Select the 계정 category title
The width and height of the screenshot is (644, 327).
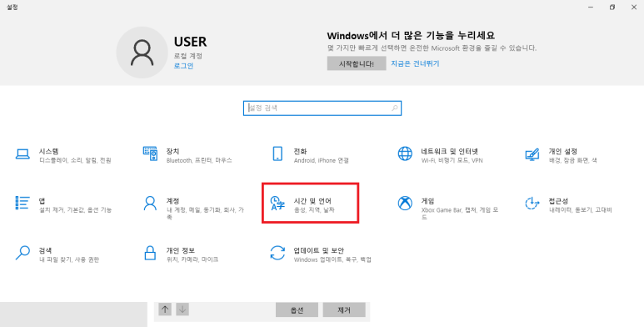[x=172, y=201]
